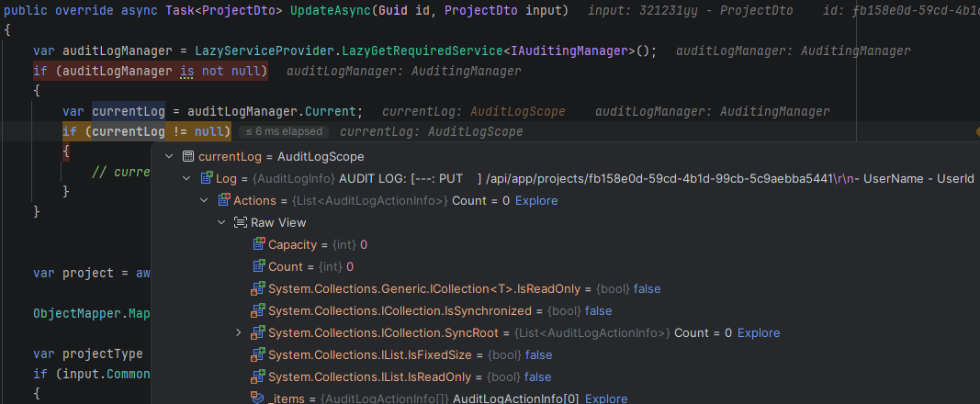Collapse the currentLog root node
980x404 pixels.
tap(169, 157)
